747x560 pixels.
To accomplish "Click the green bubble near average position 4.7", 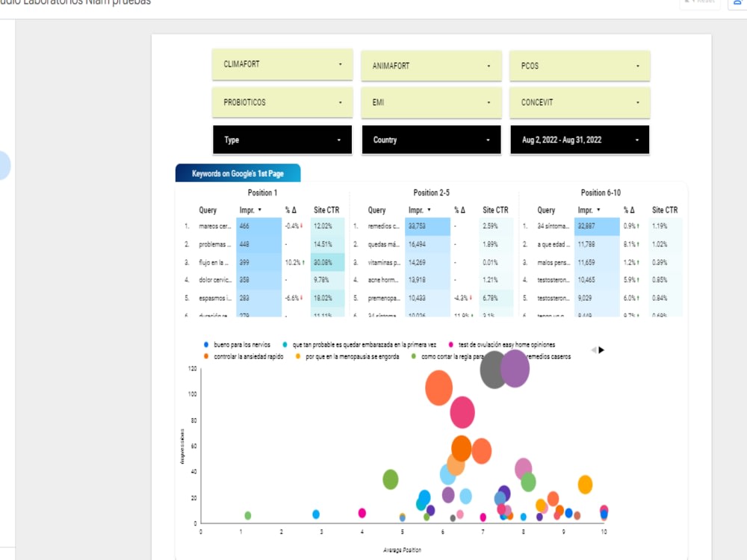I will pyautogui.click(x=390, y=479).
